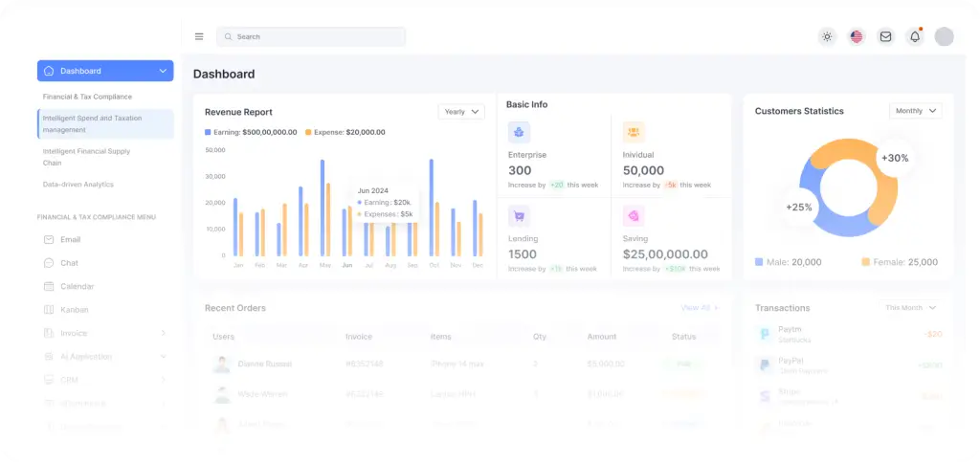Click the Enterprise icon in Basic Info
The height and width of the screenshot is (462, 980).
pyautogui.click(x=520, y=132)
